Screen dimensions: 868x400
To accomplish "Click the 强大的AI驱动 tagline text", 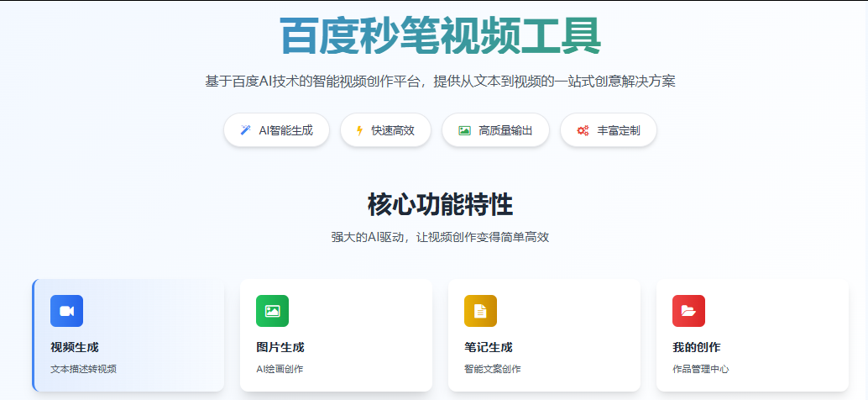I will coord(440,237).
